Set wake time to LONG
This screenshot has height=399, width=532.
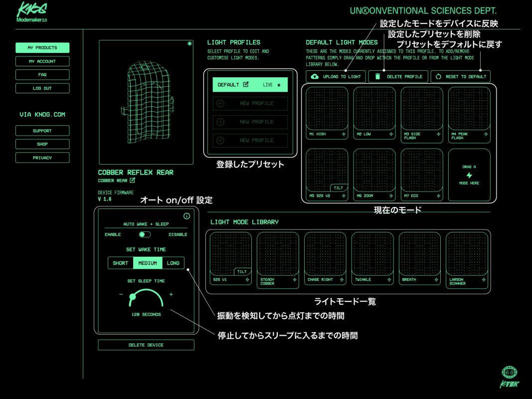[173, 263]
